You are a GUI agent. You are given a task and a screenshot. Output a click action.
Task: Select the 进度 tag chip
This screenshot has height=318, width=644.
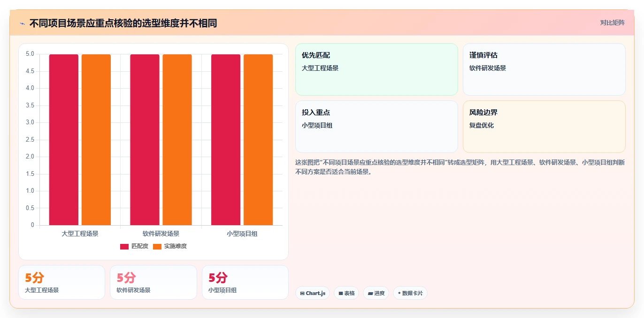(x=376, y=293)
